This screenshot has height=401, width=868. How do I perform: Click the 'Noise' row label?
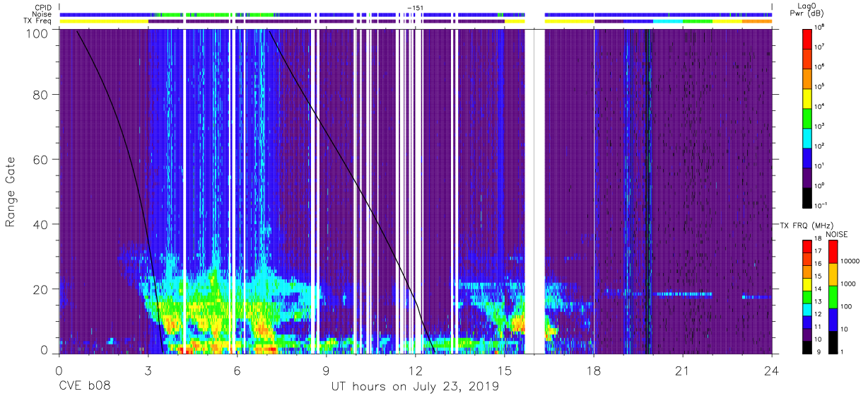tap(42, 14)
